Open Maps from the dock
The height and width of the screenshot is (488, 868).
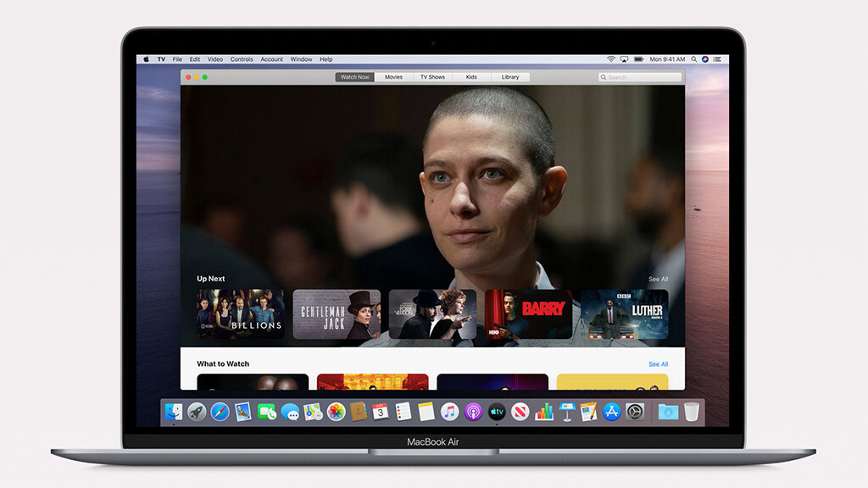pos(313,412)
